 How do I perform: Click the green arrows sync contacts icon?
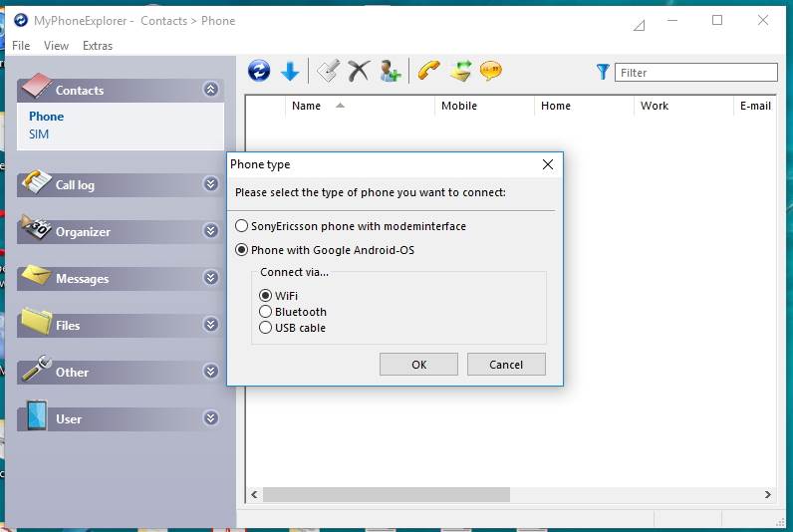coord(460,71)
